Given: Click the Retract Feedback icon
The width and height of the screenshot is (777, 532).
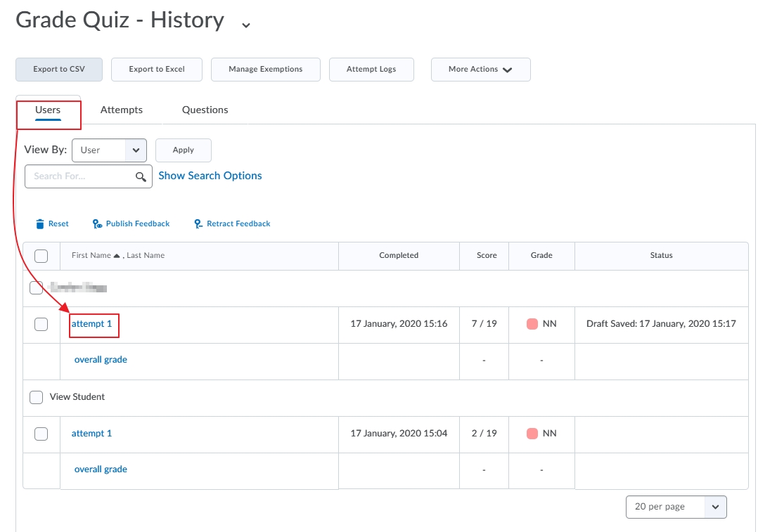Looking at the screenshot, I should (x=198, y=224).
